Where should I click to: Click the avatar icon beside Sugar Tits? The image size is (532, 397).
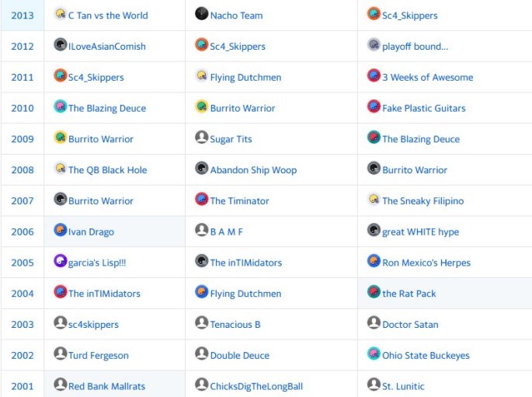202,138
